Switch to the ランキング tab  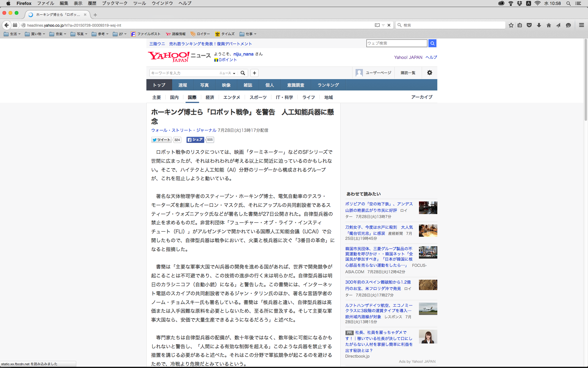pos(328,85)
